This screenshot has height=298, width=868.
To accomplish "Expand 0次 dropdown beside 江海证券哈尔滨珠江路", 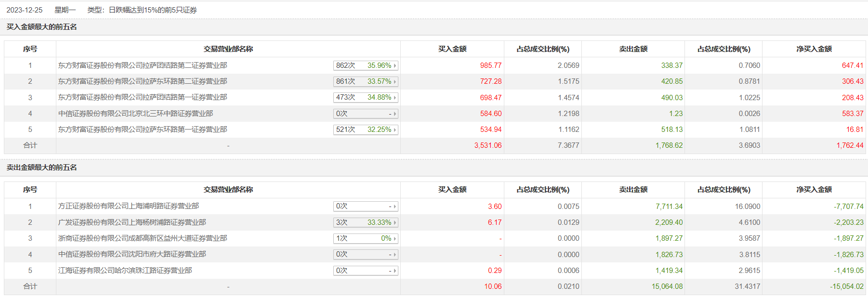I will (366, 271).
